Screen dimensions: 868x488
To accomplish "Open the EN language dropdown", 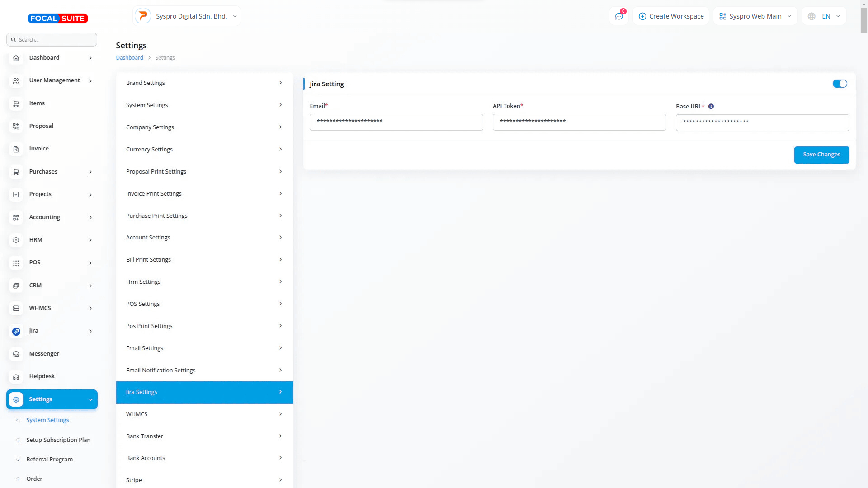I will pyautogui.click(x=824, y=16).
